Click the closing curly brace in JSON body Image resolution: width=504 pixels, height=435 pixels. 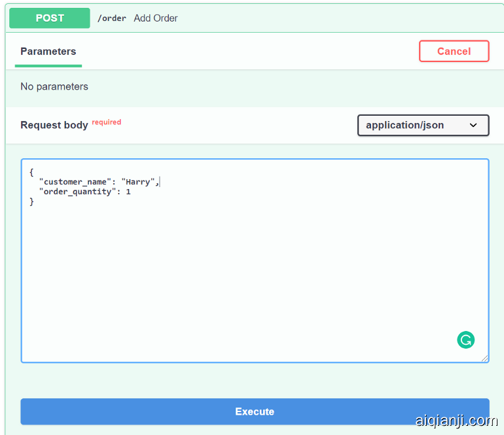coord(31,201)
